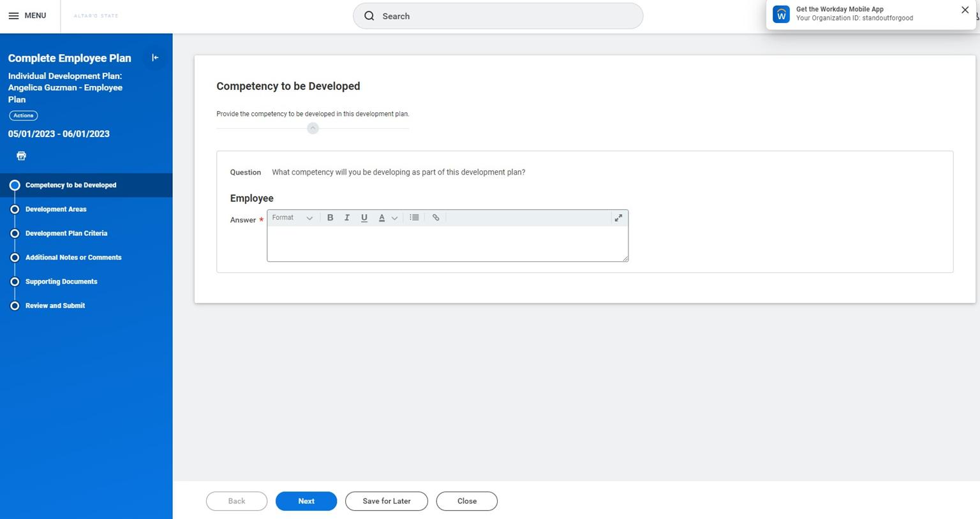
Task: Click inside the Answer text area
Action: (447, 244)
